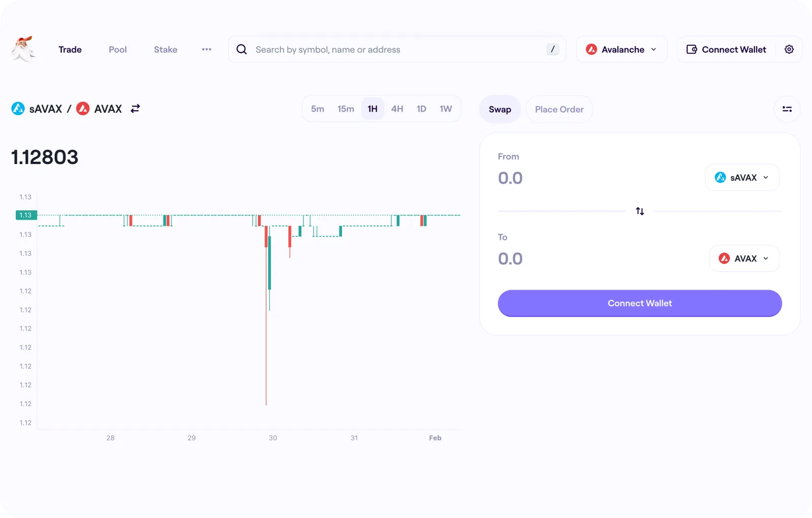
Task: Focus the symbol search input field
Action: 397,49
